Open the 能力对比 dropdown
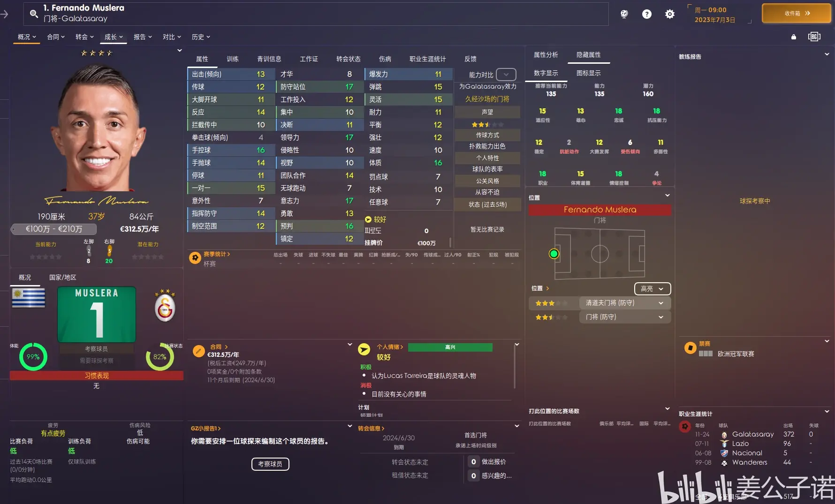 coord(506,75)
